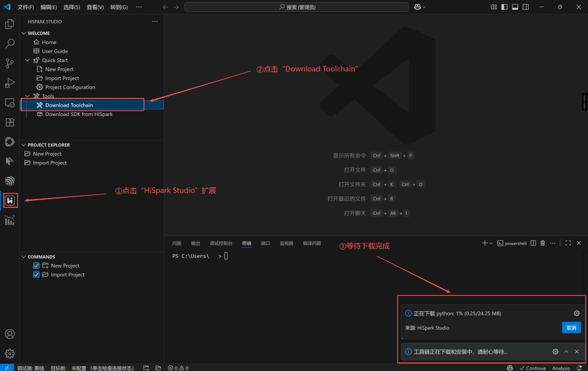Click New Project in Project Explorer

47,154
